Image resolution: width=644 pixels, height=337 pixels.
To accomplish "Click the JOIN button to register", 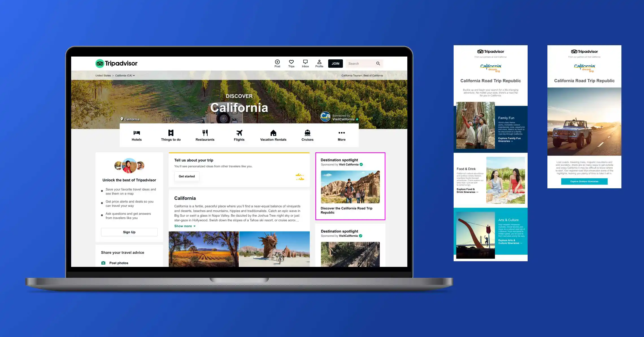I will pyautogui.click(x=336, y=63).
